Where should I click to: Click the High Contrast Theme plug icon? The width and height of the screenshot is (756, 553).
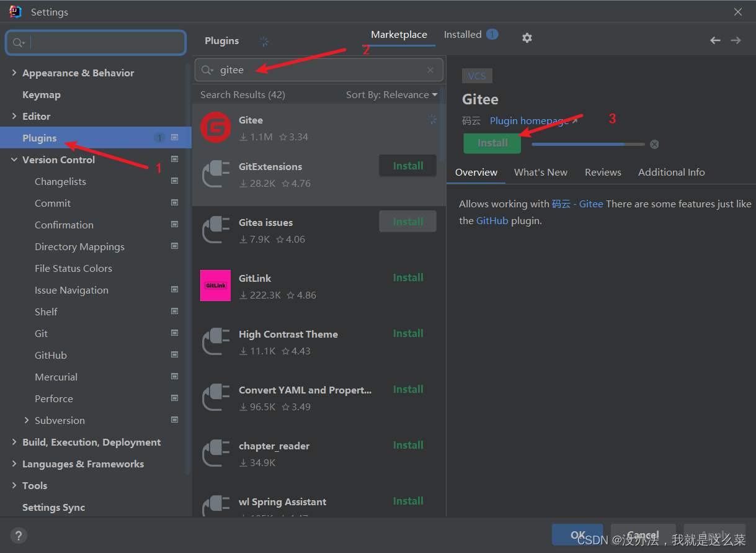[216, 342]
